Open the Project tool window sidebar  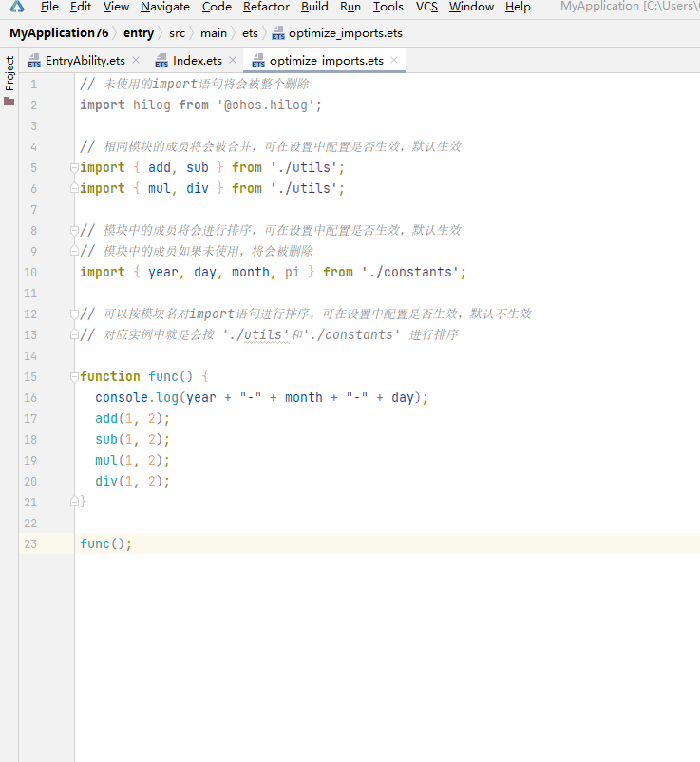tap(9, 80)
